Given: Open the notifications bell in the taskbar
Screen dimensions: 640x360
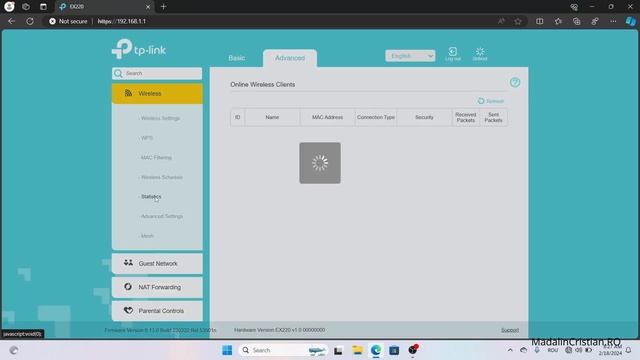Looking at the screenshot, I should click(x=629, y=350).
